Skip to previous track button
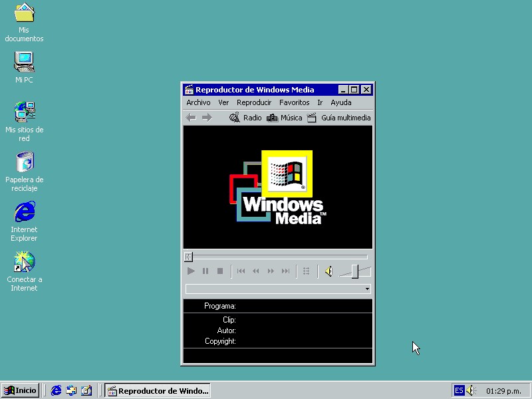This screenshot has width=532, height=399. pyautogui.click(x=241, y=271)
